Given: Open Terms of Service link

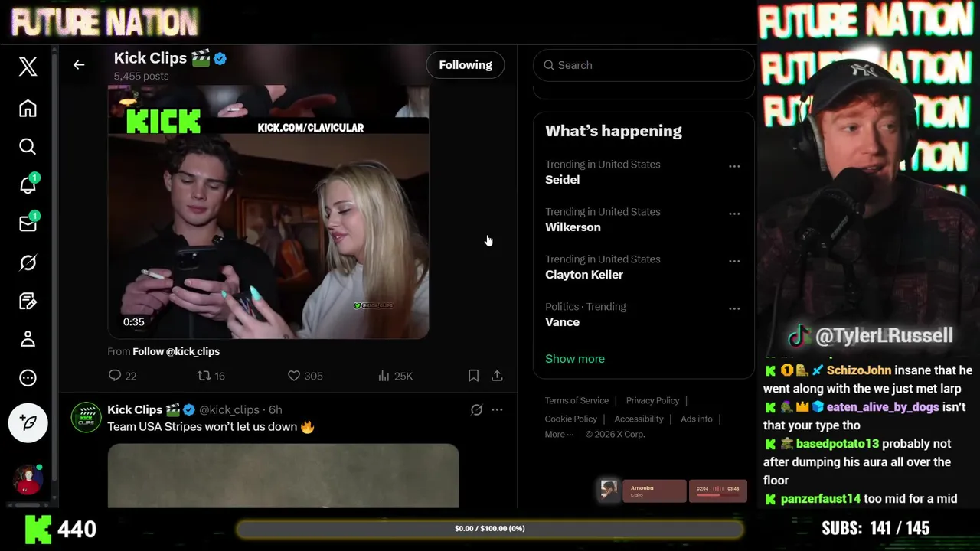Looking at the screenshot, I should [x=577, y=400].
